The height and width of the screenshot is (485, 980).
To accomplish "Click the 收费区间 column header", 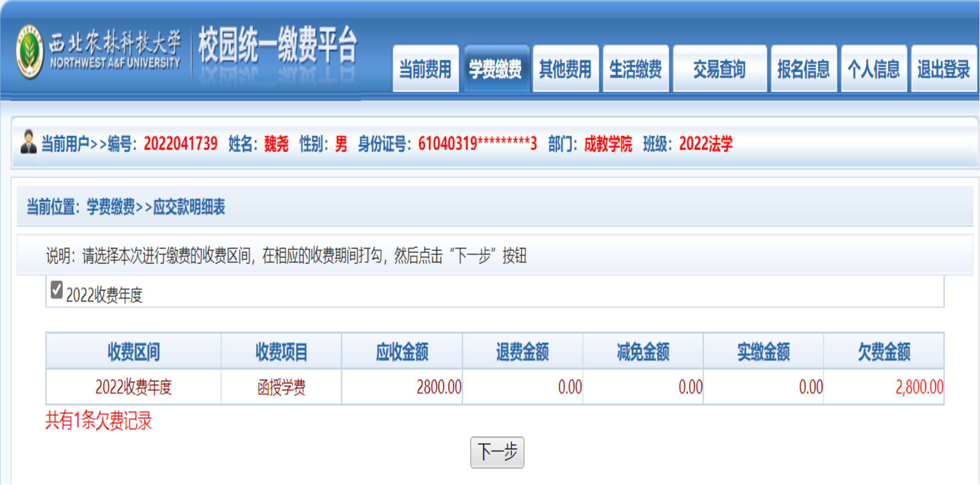I will [x=133, y=352].
